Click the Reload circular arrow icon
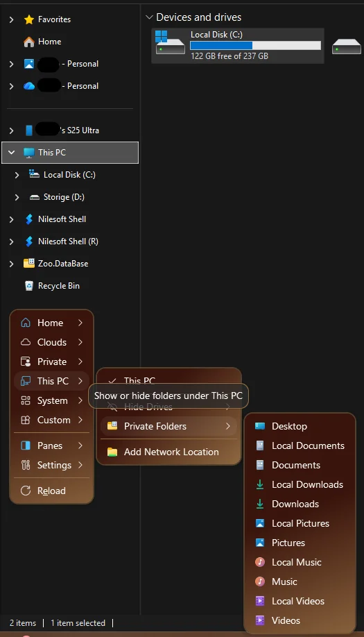The width and height of the screenshot is (364, 637). 26,491
